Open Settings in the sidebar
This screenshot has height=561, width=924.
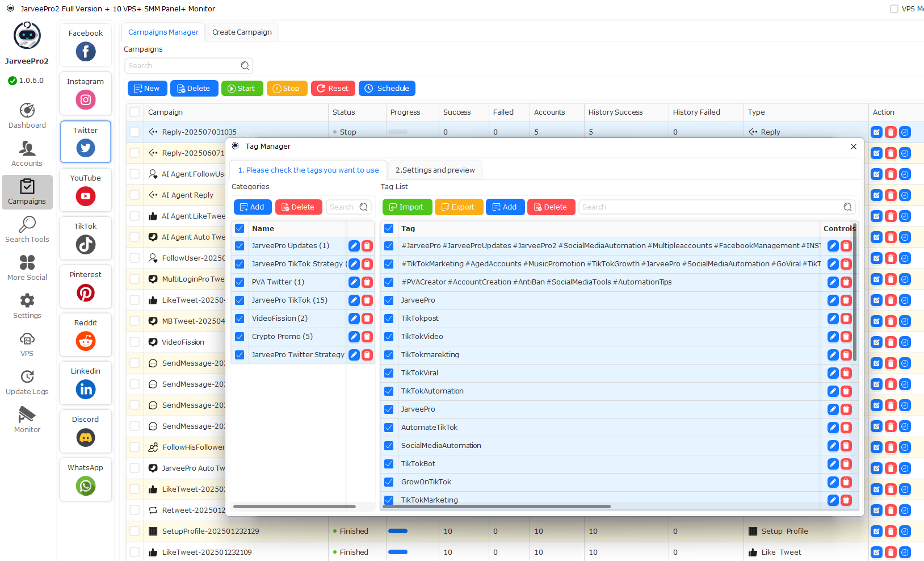pyautogui.click(x=27, y=306)
